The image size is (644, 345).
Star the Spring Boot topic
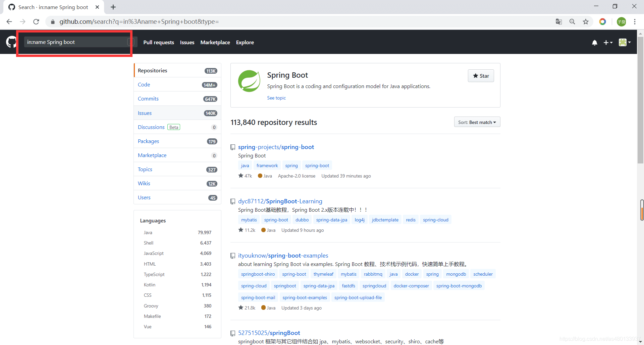pyautogui.click(x=481, y=76)
